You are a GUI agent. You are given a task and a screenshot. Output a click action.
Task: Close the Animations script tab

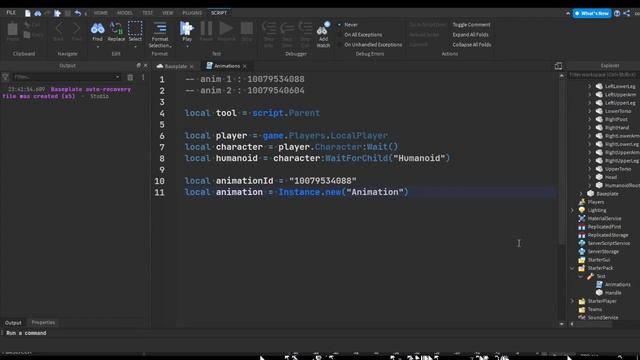244,66
